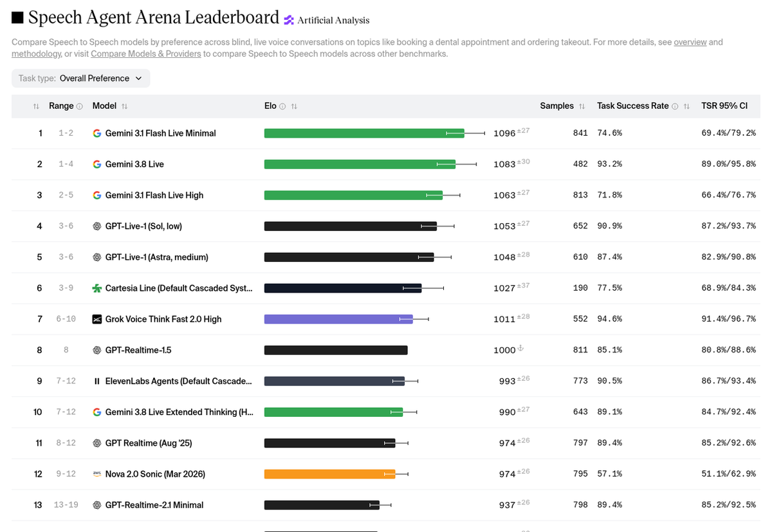
Task: Click the Google icon beside Gemini 3.8 Live Extended Thinking
Action: [97, 412]
